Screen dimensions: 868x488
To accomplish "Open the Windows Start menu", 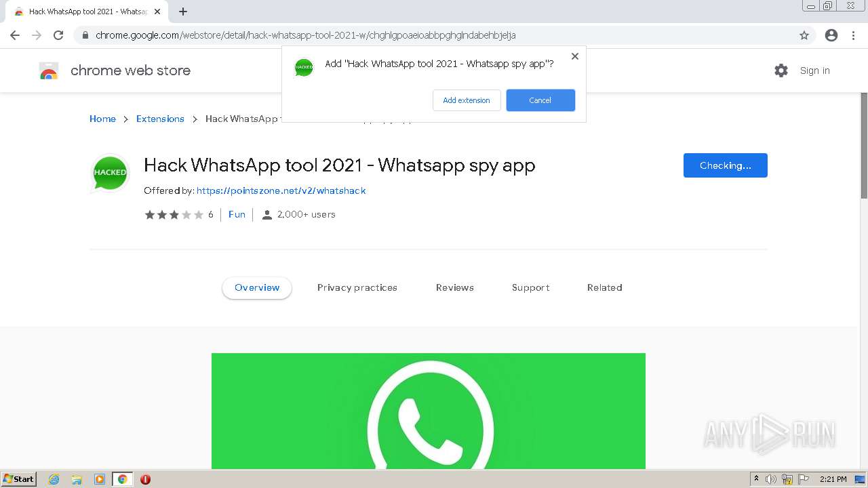I will [19, 479].
